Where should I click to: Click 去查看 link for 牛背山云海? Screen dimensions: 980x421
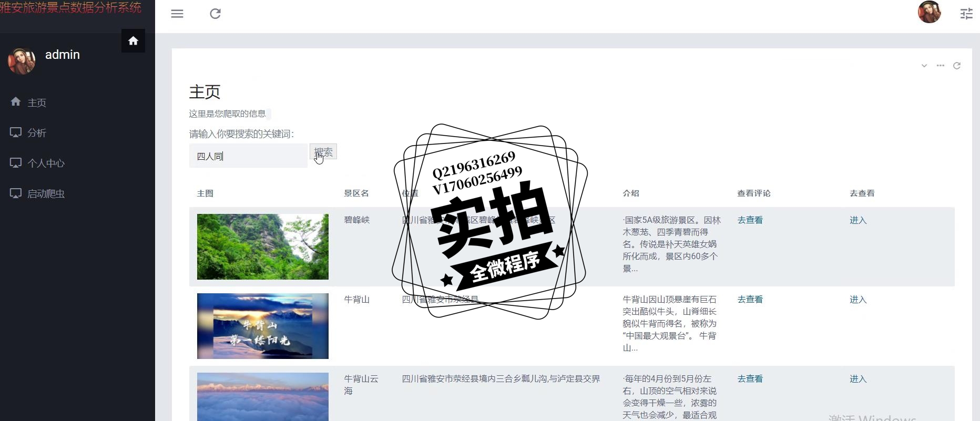750,379
